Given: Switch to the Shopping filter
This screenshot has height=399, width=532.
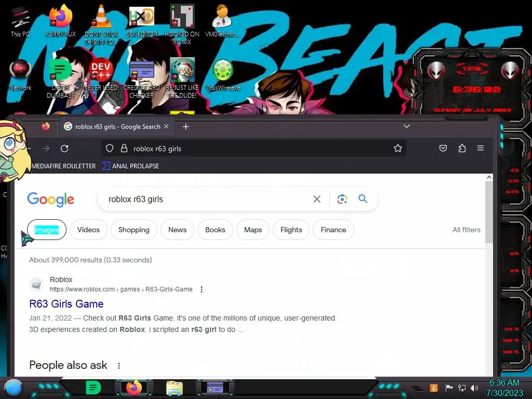Looking at the screenshot, I should coord(134,230).
